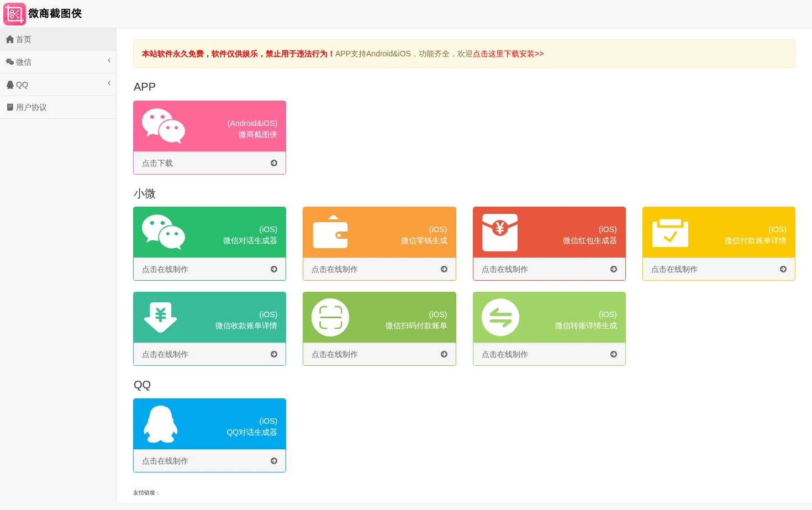Viewport: 812px width, 510px height.
Task: Open the QQ sidebar menu
Action: click(x=58, y=85)
